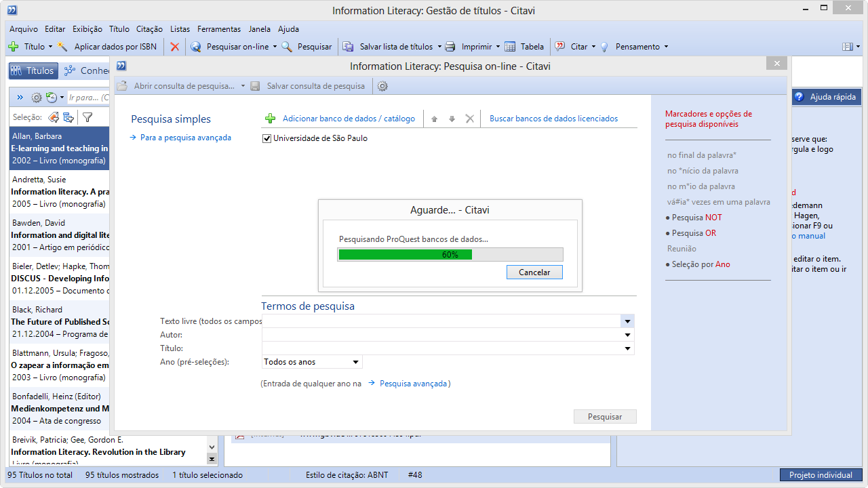
Task: Click the 60% search progress bar
Action: coord(450,255)
